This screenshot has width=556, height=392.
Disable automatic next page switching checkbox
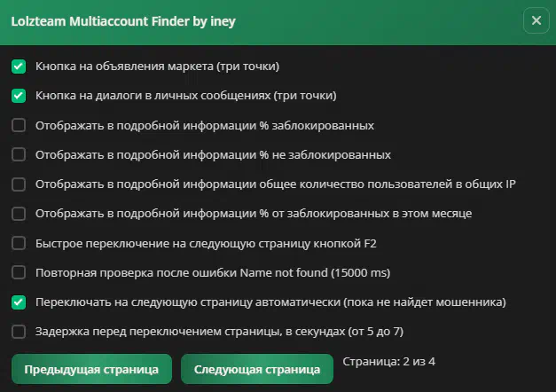pyautogui.click(x=19, y=302)
